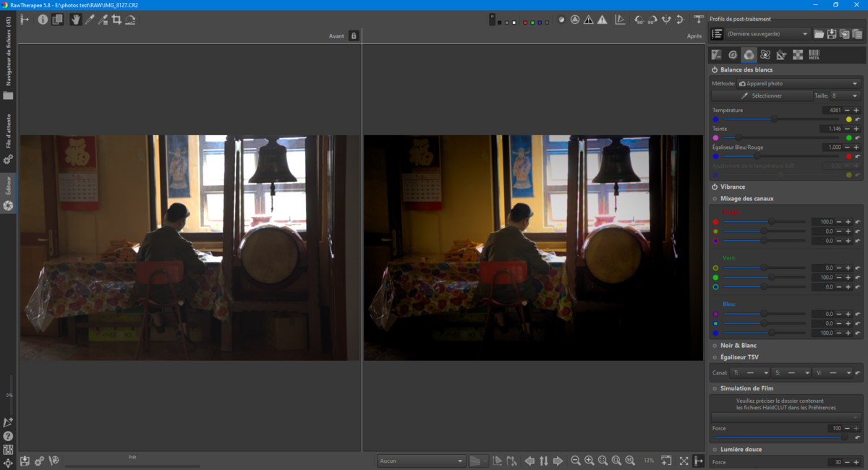
Task: Toggle green channel preview
Action: click(532, 22)
